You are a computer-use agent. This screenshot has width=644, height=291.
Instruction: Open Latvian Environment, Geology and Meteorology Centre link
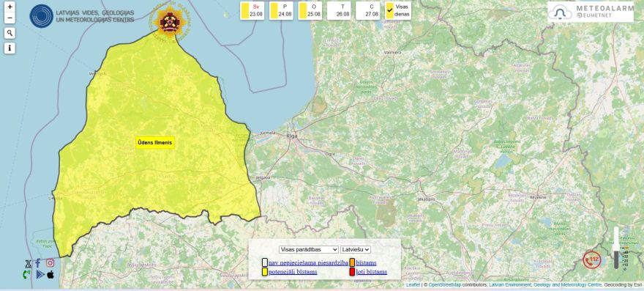pos(545,285)
